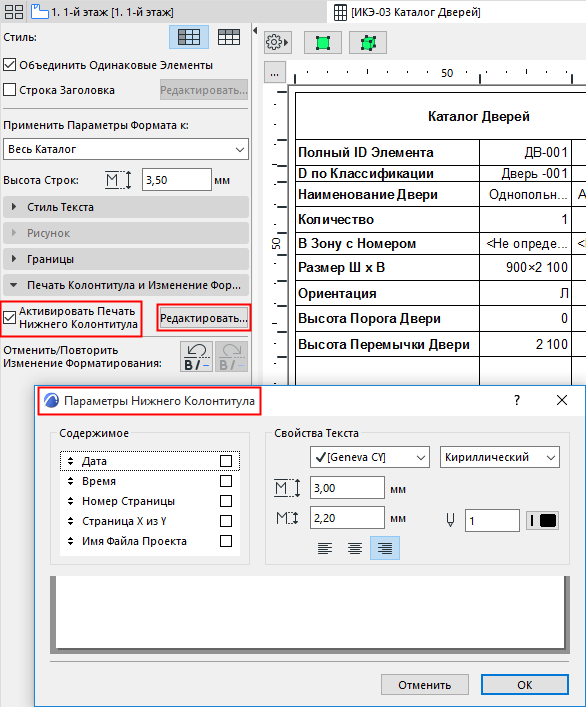This screenshot has width=586, height=707.
Task: Click the reorder handle of the Дата row
Action: [70, 461]
